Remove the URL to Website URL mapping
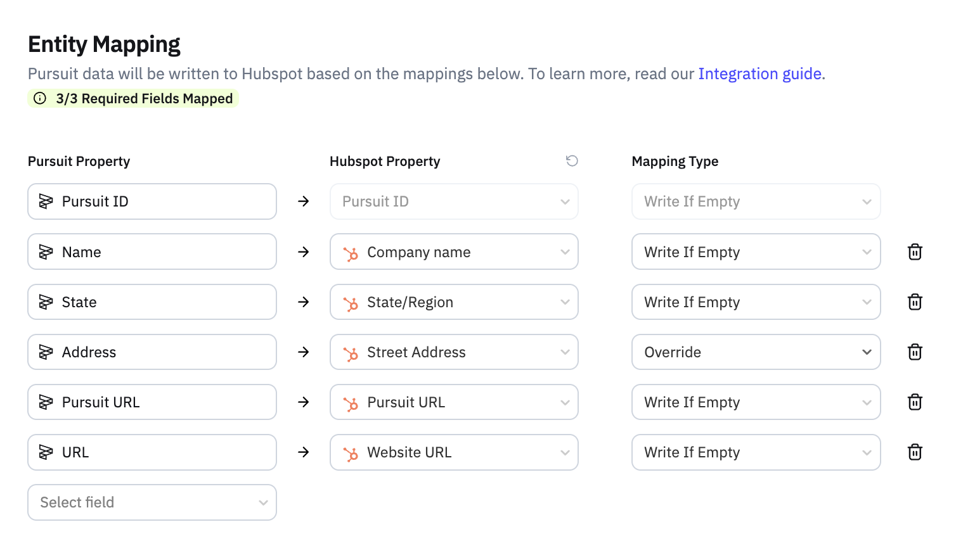Viewport: 956px width, 560px height. click(x=915, y=452)
